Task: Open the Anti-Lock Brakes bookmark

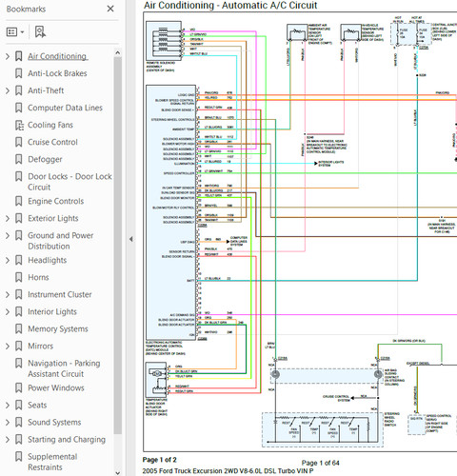Action: pos(57,73)
